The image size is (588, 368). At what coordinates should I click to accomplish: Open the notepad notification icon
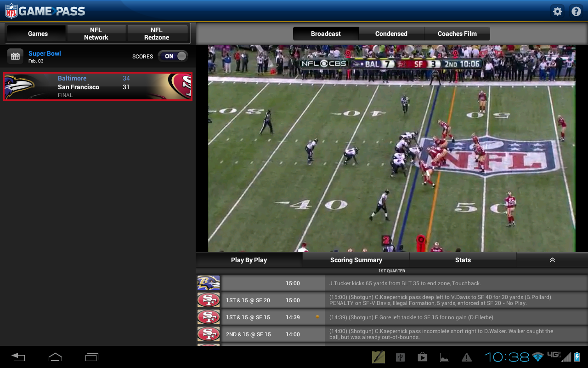pyautogui.click(x=379, y=357)
